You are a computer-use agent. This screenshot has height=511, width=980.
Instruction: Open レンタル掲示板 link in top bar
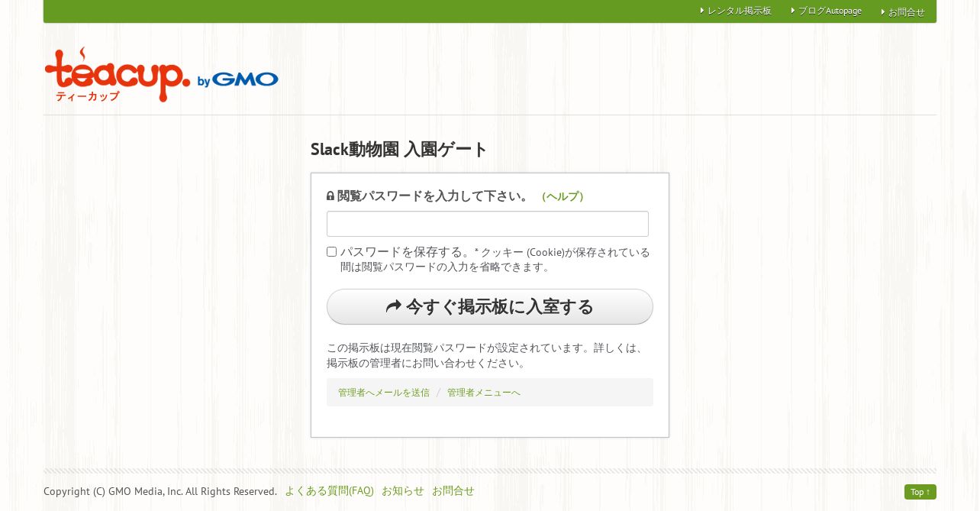pos(739,11)
